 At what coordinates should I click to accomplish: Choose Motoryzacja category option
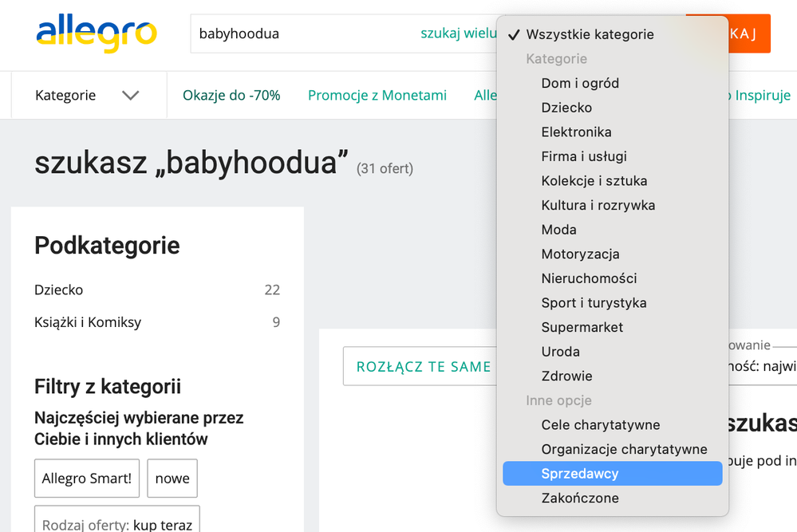tap(612, 254)
